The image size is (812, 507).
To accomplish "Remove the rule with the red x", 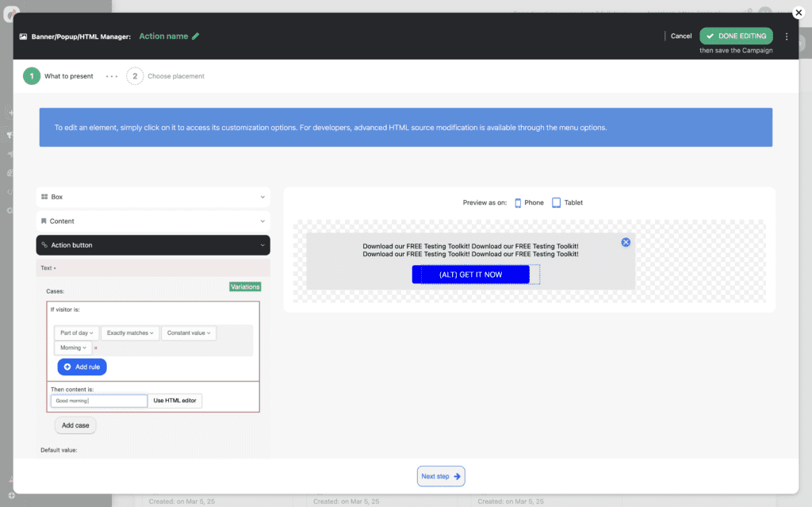I will (96, 348).
